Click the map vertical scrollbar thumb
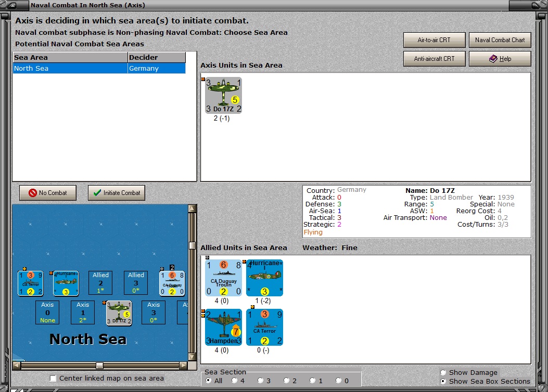 click(192, 245)
